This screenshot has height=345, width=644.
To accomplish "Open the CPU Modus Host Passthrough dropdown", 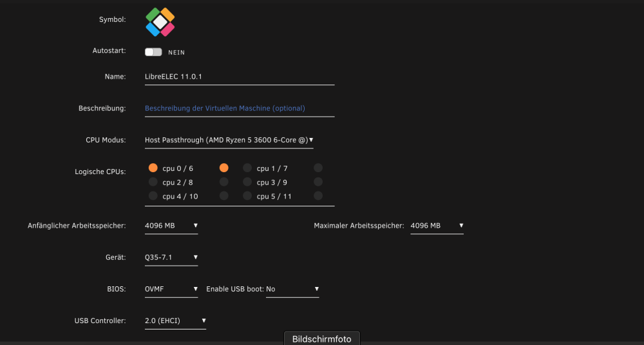I will (229, 140).
